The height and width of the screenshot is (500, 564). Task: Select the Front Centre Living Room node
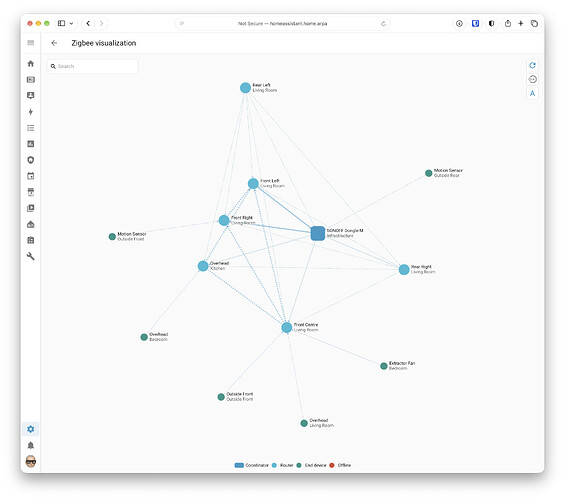(x=287, y=328)
